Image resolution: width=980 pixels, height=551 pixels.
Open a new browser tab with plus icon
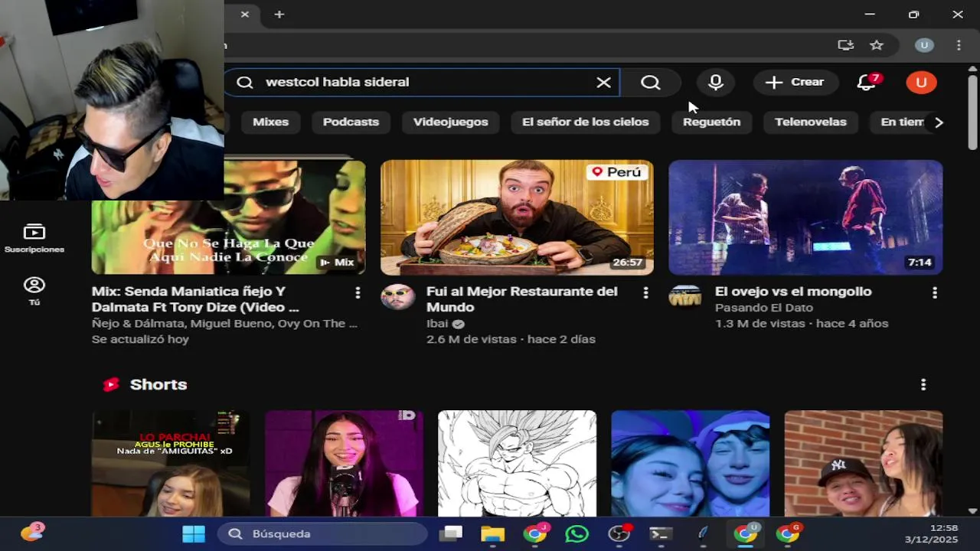tap(279, 15)
